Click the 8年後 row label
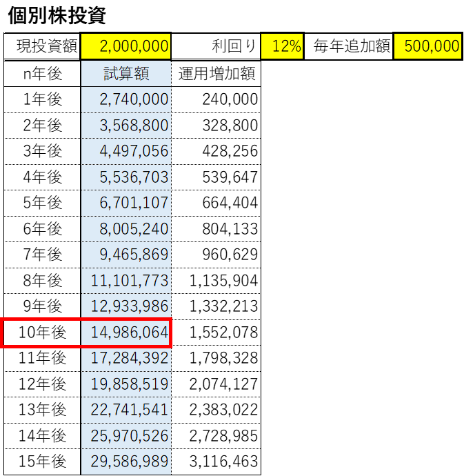The height and width of the screenshot is (476, 464). [x=42, y=281]
